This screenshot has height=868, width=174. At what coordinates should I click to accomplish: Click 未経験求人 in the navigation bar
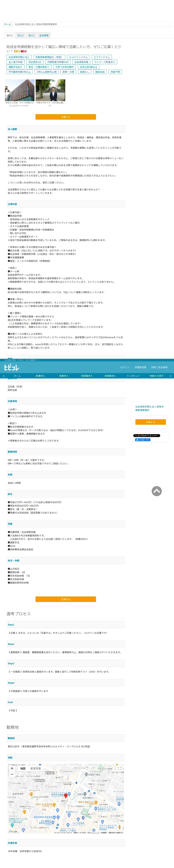(x=110, y=376)
